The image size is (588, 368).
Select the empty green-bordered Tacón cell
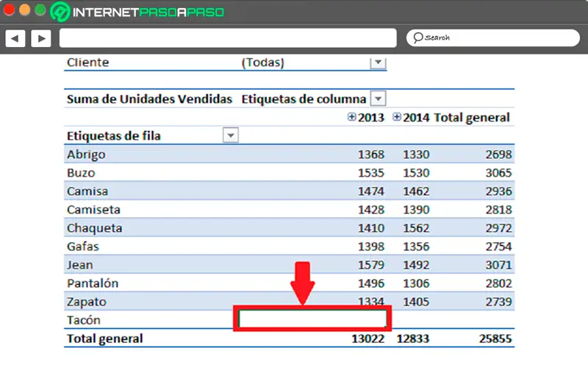[312, 319]
